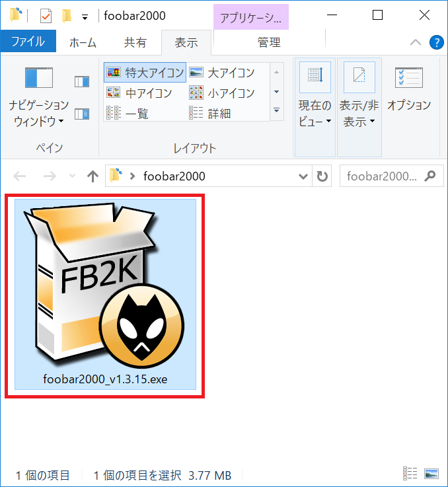Close the foobar2000 Explorer window
The height and width of the screenshot is (487, 448).
tap(424, 15)
